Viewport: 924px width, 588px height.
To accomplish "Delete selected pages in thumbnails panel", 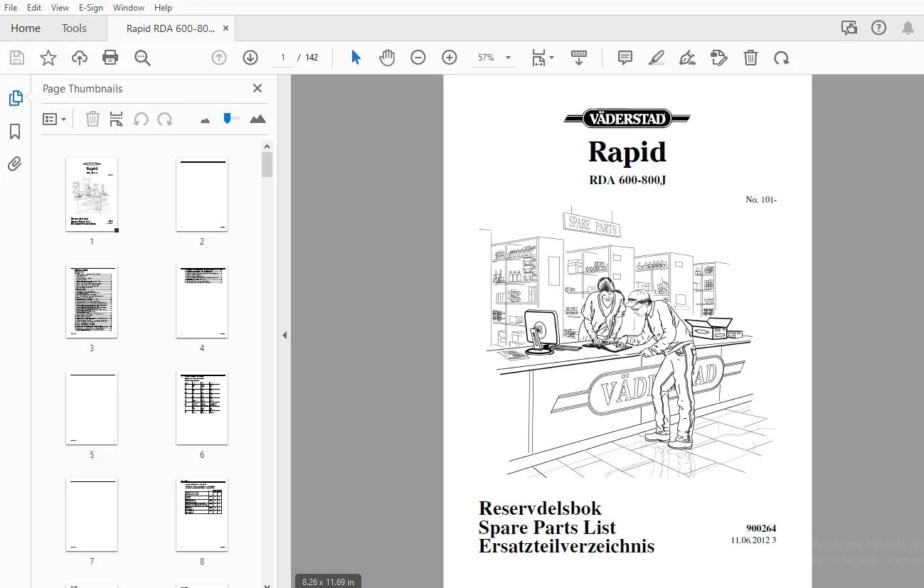I will point(92,119).
